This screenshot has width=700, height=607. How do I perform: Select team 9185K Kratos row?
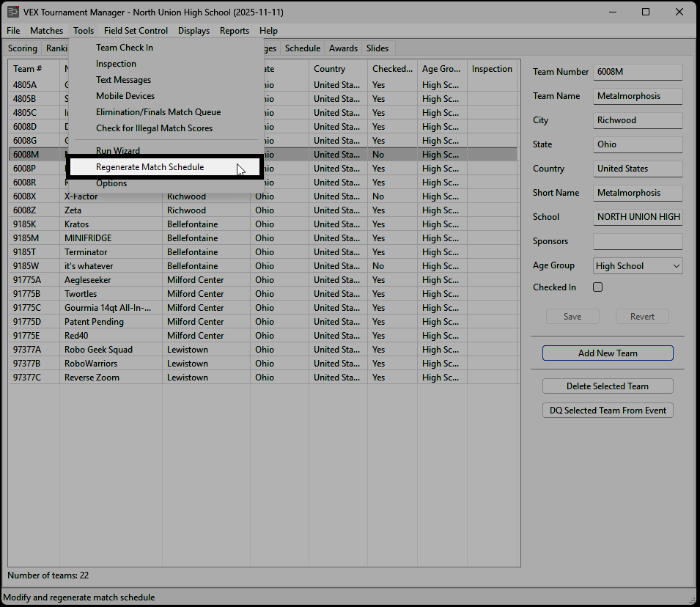pos(263,224)
